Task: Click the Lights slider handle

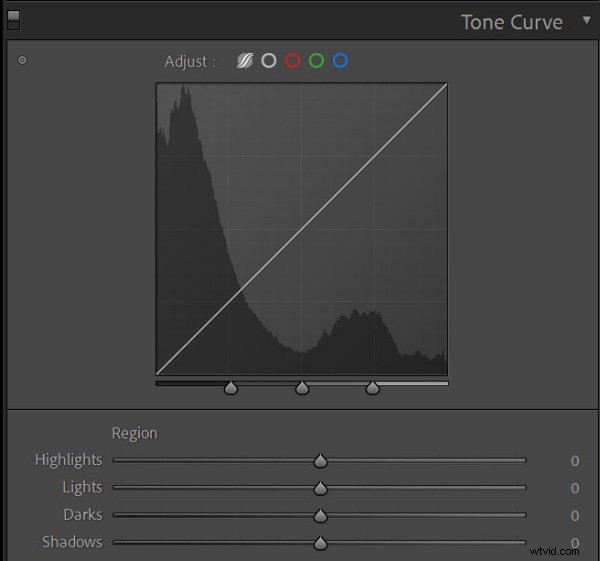Action: pos(320,488)
